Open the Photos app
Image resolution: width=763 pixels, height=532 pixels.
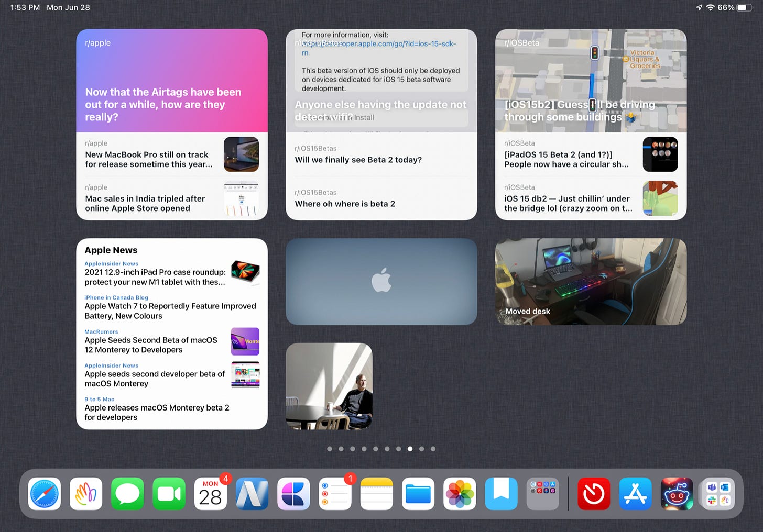[x=460, y=494]
